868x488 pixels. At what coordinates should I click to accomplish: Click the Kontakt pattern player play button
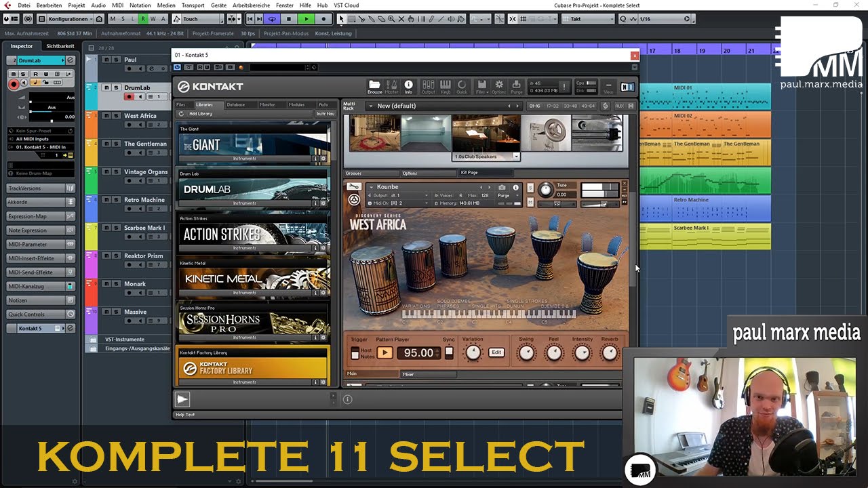(384, 352)
